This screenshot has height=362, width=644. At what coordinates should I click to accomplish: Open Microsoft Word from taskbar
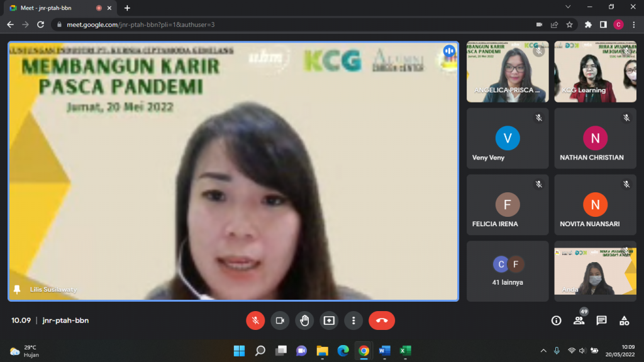(384, 351)
